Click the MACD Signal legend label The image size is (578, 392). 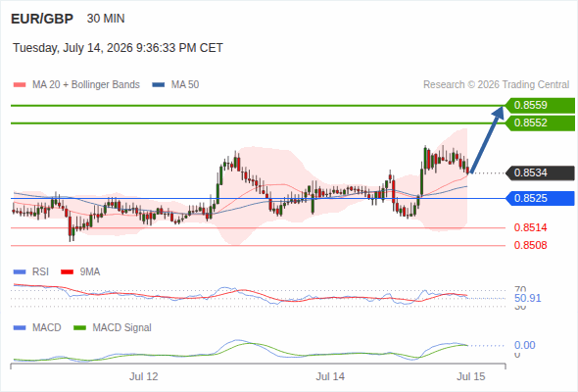click(122, 328)
